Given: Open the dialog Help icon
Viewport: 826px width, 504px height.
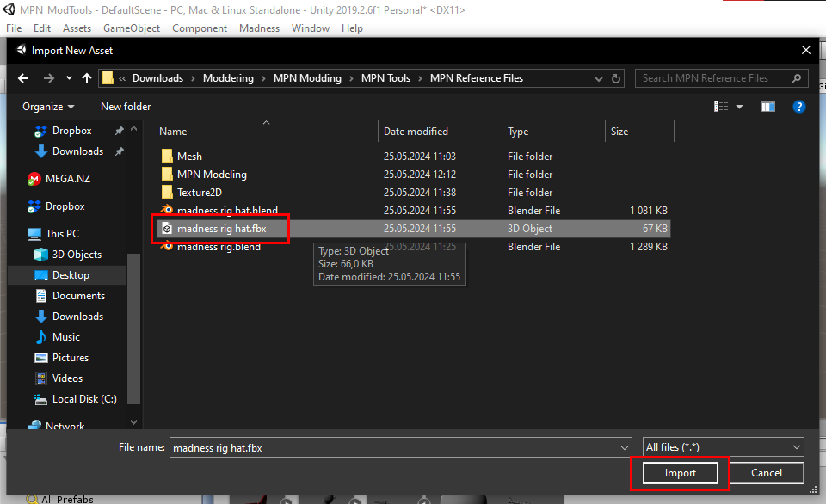Looking at the screenshot, I should [x=799, y=107].
